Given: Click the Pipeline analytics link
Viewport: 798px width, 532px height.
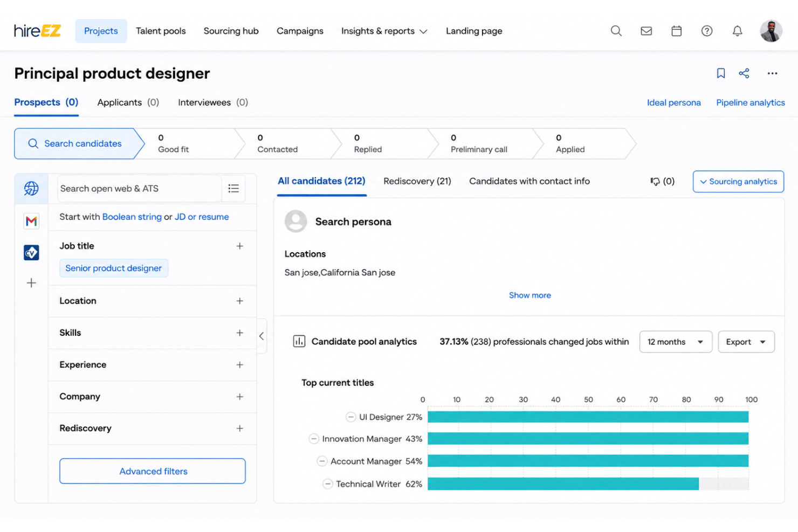Looking at the screenshot, I should click(x=751, y=102).
